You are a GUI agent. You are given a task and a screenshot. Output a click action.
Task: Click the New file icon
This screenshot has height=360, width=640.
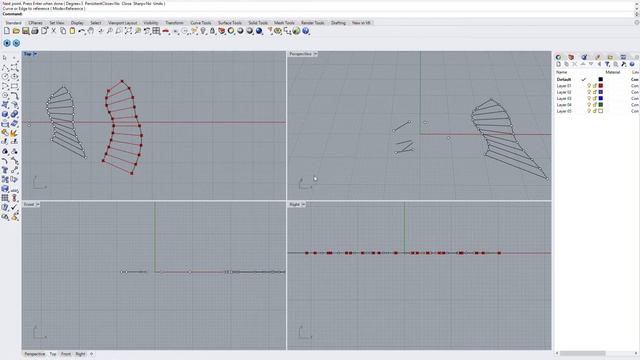pos(7,31)
